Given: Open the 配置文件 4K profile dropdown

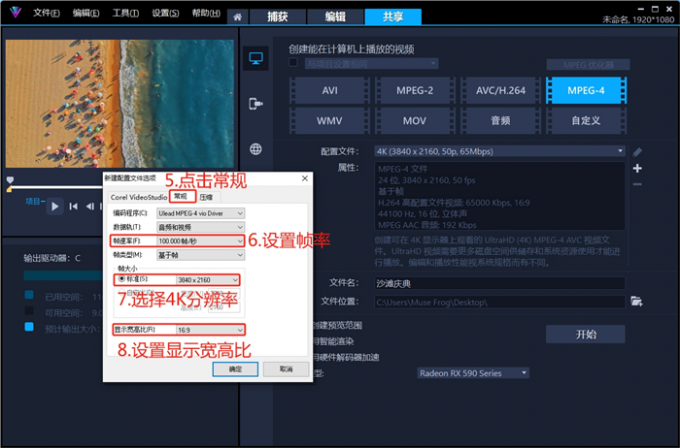Looking at the screenshot, I should tap(500, 151).
